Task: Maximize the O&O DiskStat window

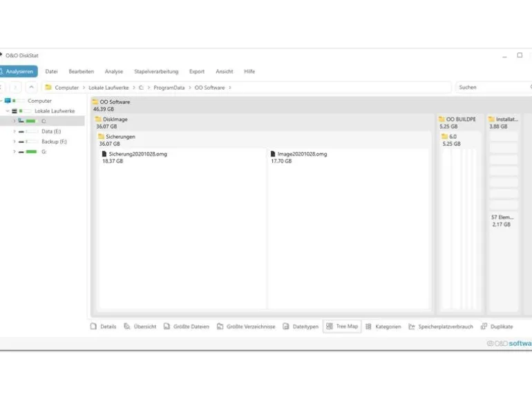Action: tap(520, 55)
